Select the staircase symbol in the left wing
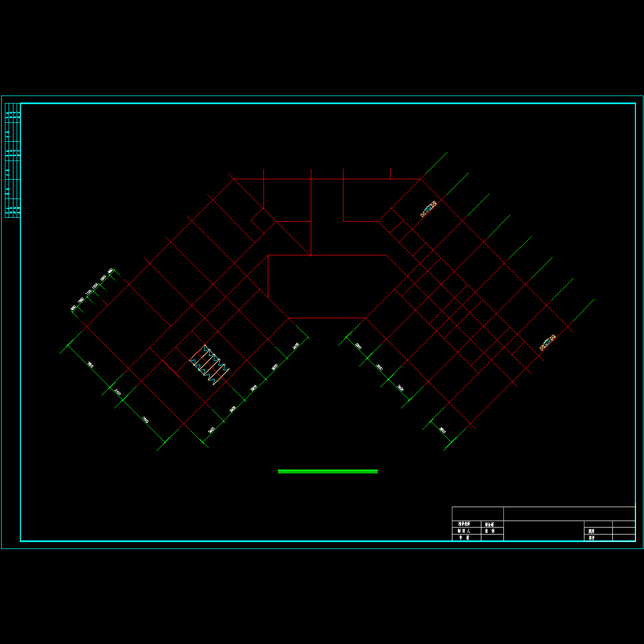 (x=210, y=365)
